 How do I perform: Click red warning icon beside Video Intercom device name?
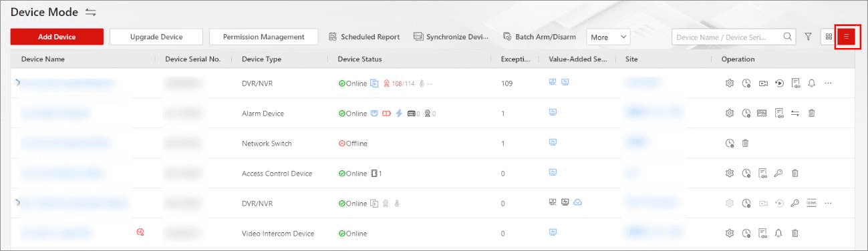coord(140,232)
